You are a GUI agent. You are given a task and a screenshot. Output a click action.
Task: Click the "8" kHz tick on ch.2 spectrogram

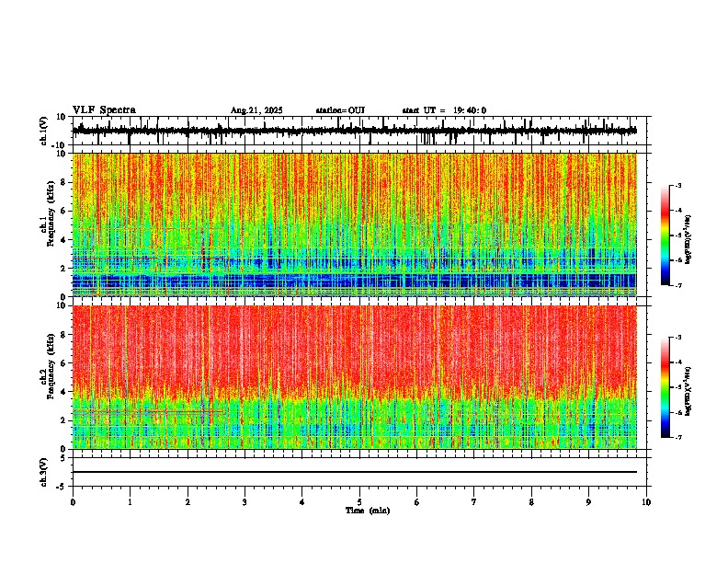pos(63,335)
